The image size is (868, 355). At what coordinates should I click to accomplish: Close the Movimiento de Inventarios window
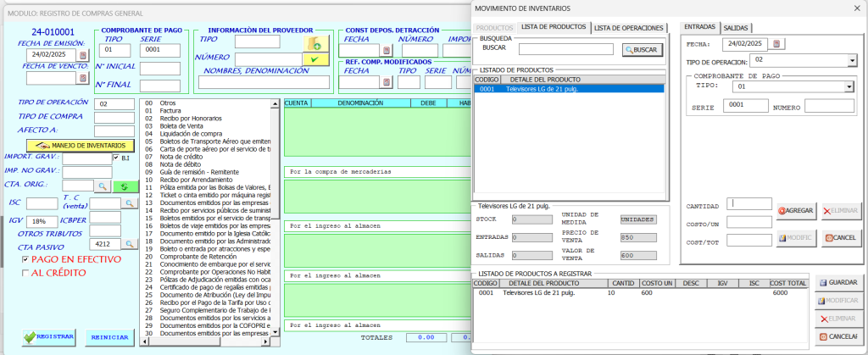[x=856, y=8]
